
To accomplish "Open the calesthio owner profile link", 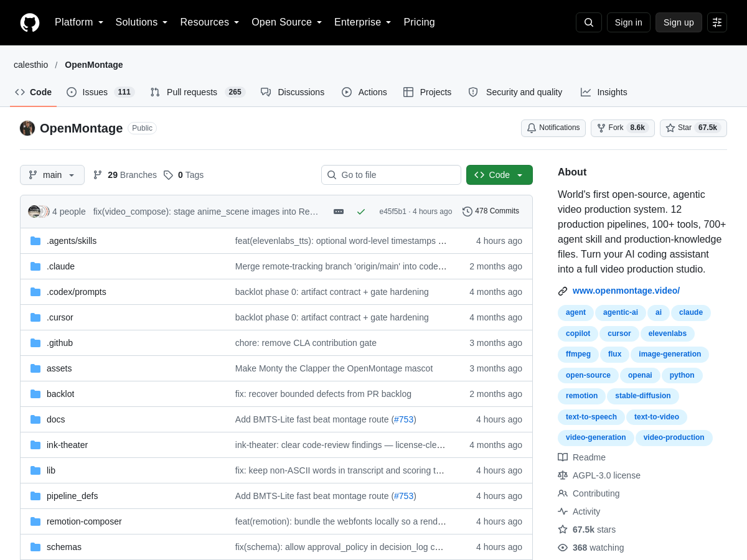I will (31, 65).
